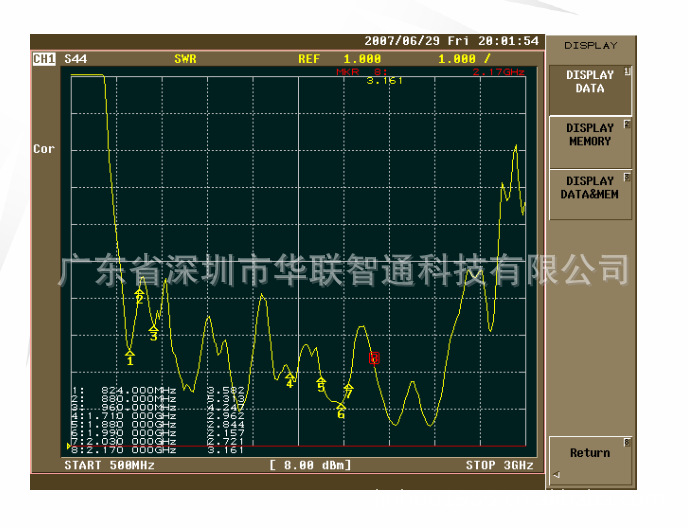The height and width of the screenshot is (528, 688).
Task: Click the Cor correction status indicator
Action: pyautogui.click(x=44, y=149)
